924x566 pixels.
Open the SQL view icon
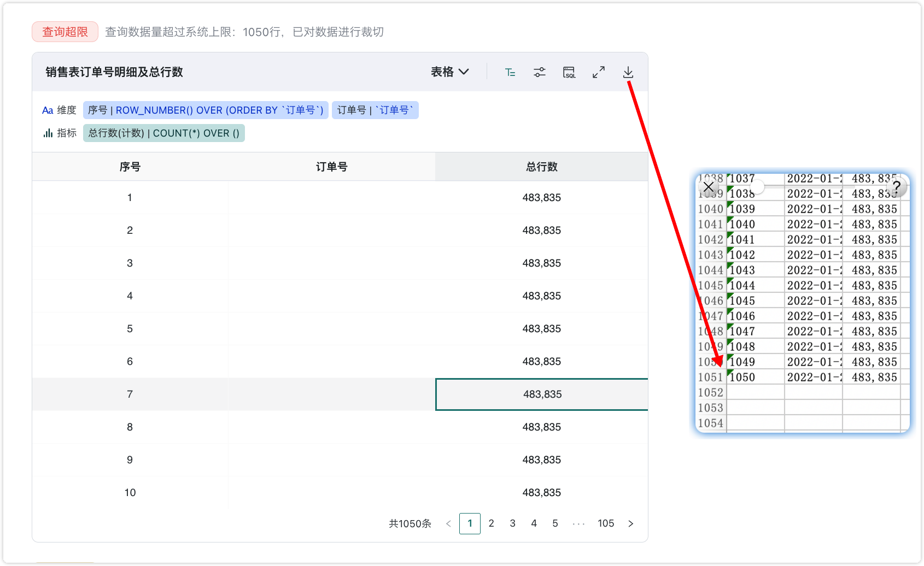569,72
